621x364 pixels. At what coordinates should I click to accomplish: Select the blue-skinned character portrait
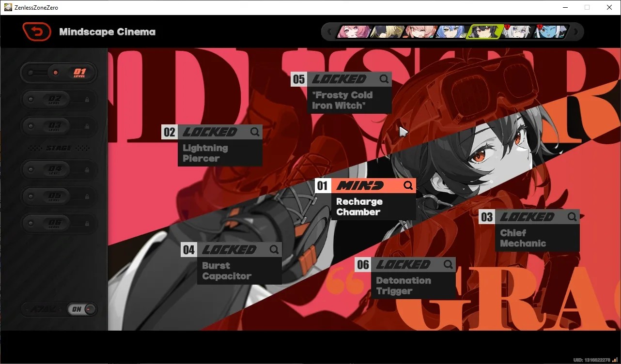(550, 32)
